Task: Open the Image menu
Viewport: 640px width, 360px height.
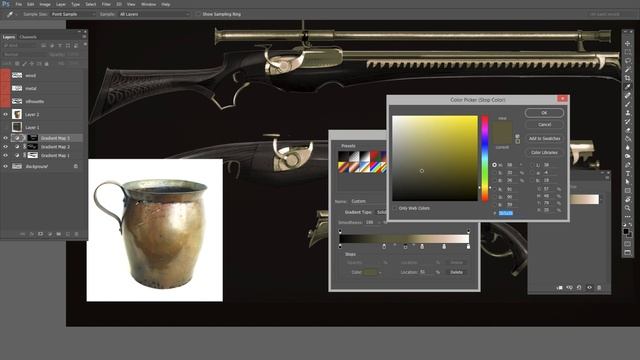Action: coord(45,4)
